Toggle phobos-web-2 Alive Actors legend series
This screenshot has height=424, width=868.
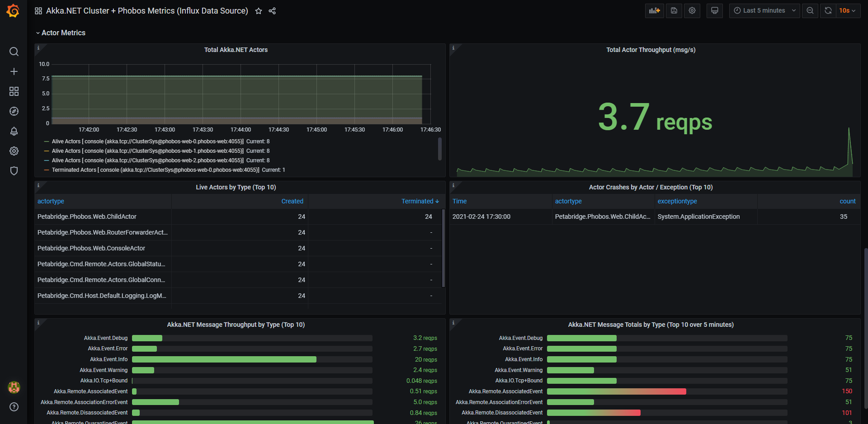tap(147, 160)
